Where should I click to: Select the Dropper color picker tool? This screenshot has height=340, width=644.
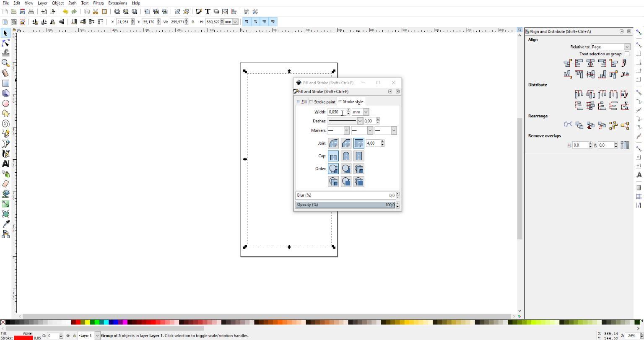(5, 224)
